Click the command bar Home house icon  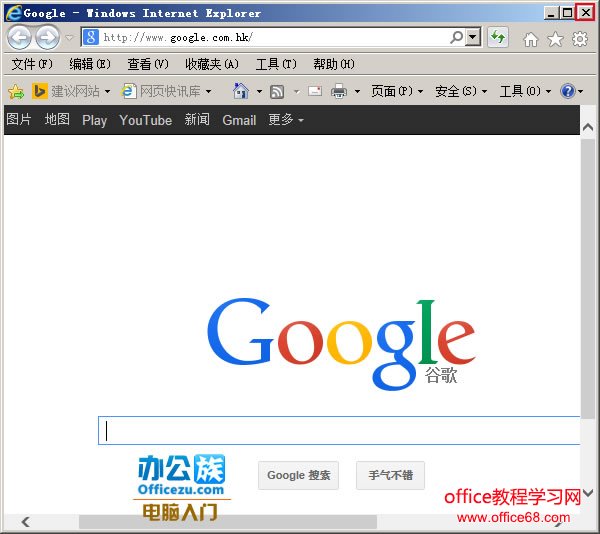pos(241,91)
